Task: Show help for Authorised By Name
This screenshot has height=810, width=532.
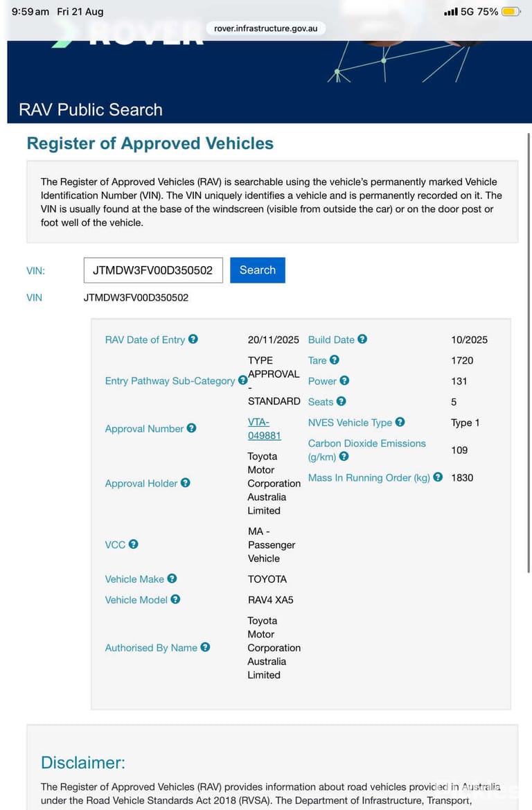Action: coord(205,646)
